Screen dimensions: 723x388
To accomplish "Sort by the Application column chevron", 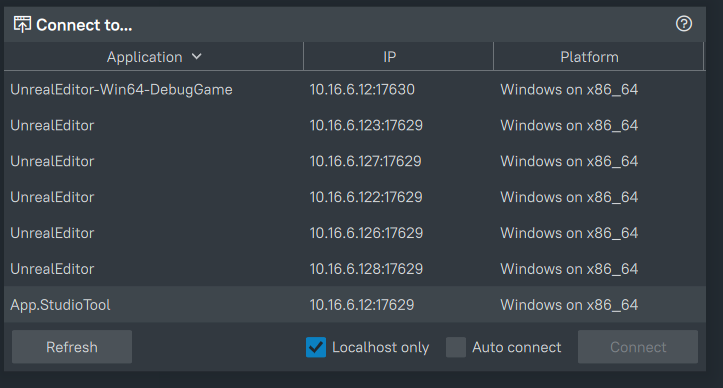I will pos(196,56).
